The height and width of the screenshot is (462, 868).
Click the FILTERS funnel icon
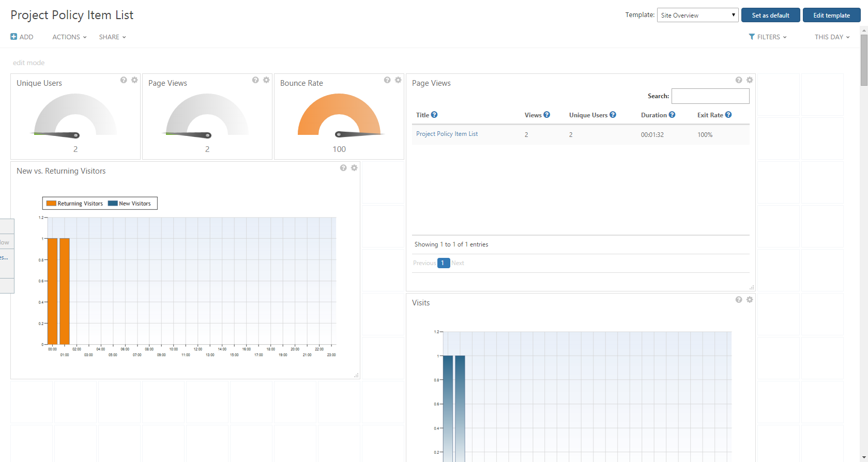(752, 37)
